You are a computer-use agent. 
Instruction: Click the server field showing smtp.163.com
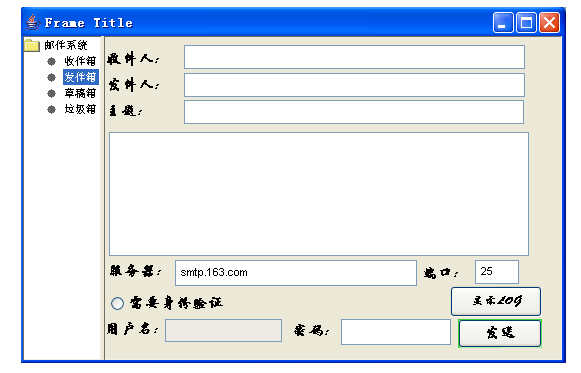point(296,273)
